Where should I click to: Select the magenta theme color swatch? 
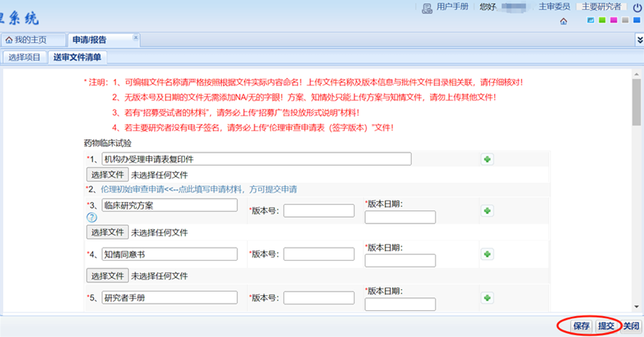coord(613,20)
